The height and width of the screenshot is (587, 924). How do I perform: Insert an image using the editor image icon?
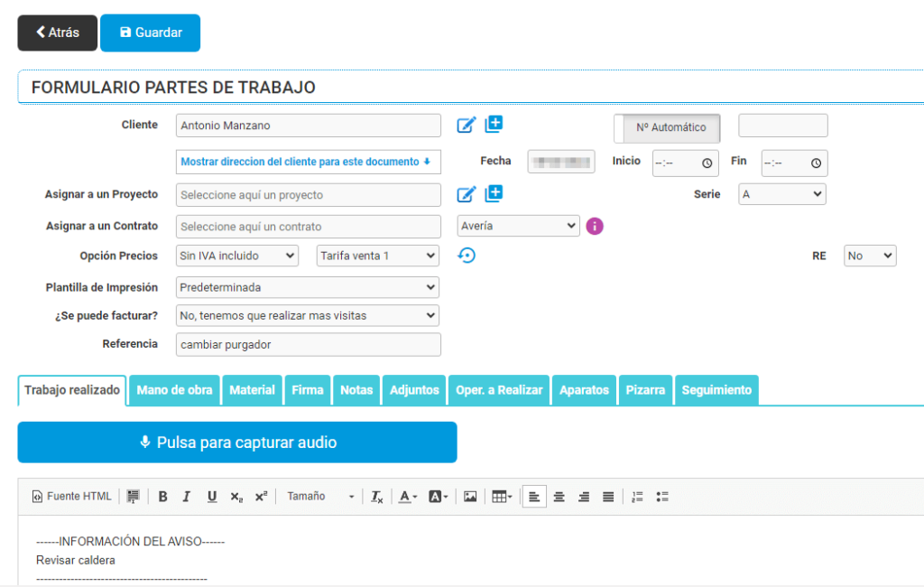click(x=470, y=496)
